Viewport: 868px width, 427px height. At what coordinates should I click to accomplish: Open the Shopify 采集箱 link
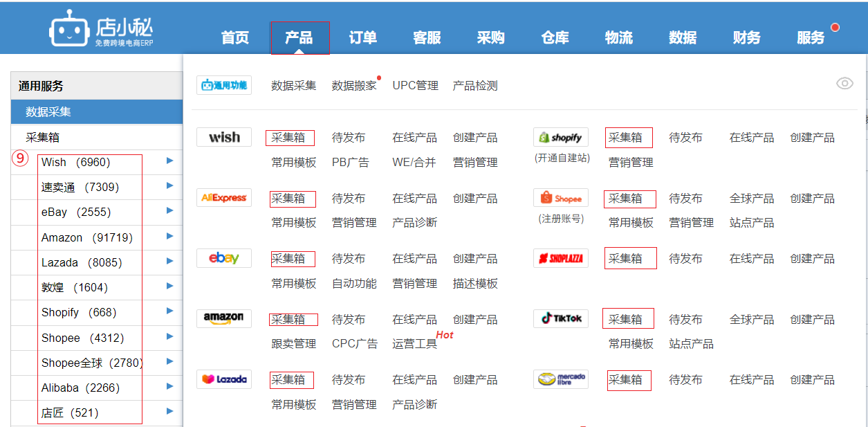point(625,138)
